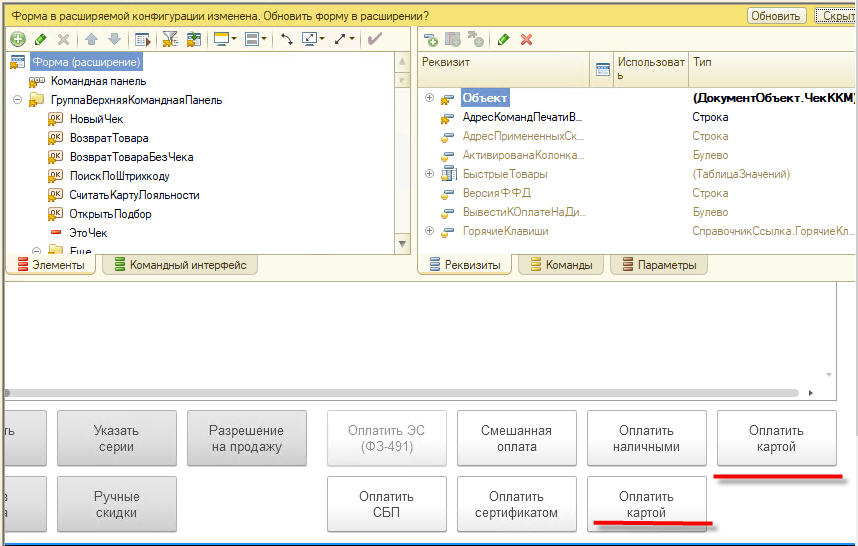
Task: Select ВозвратТовара in the elements tree
Action: tap(108, 138)
